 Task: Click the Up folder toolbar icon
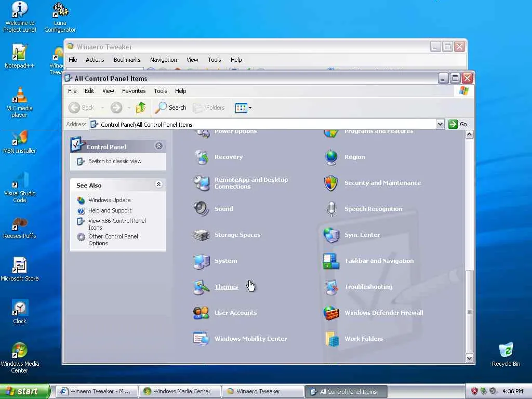[x=141, y=108]
